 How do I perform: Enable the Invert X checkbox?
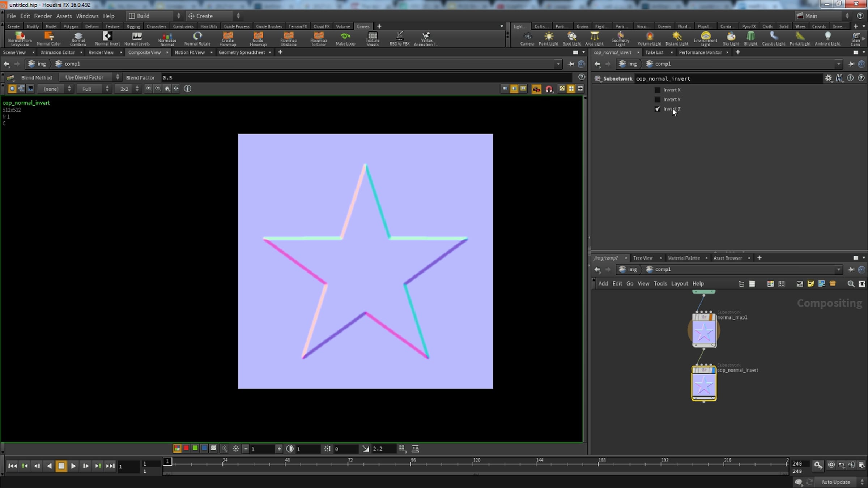658,90
